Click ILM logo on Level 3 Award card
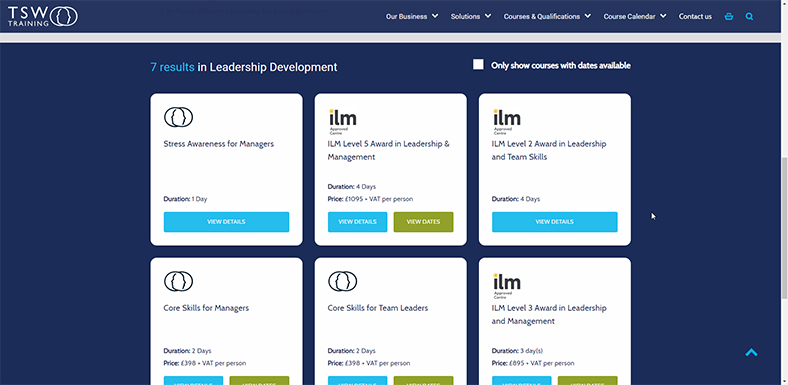 [x=506, y=286]
